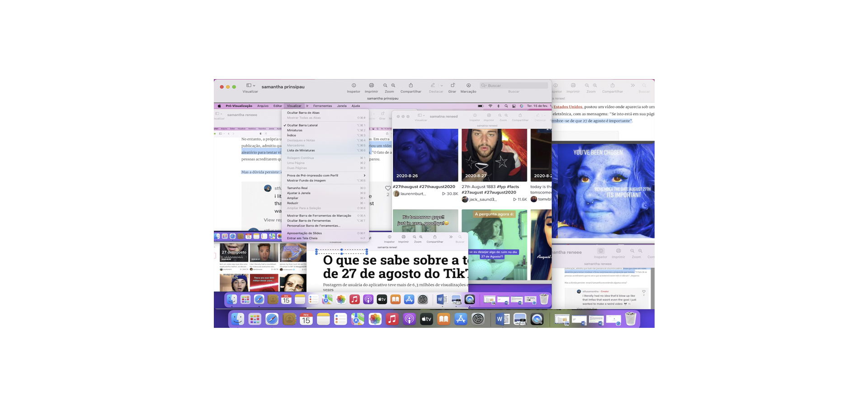Open the Inspetor tool in samantha prinsipau toolbar
This screenshot has height=407, width=868.
point(354,85)
